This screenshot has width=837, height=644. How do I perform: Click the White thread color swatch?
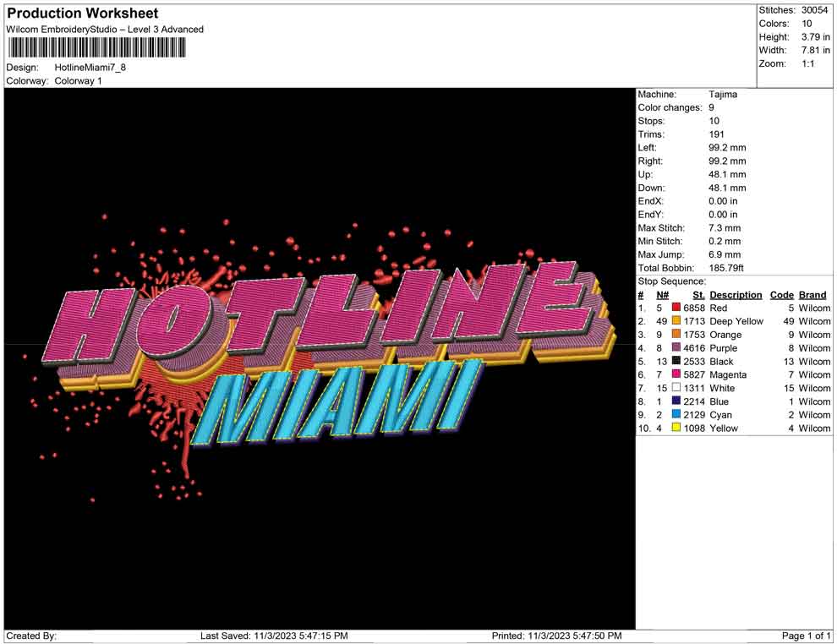click(676, 389)
